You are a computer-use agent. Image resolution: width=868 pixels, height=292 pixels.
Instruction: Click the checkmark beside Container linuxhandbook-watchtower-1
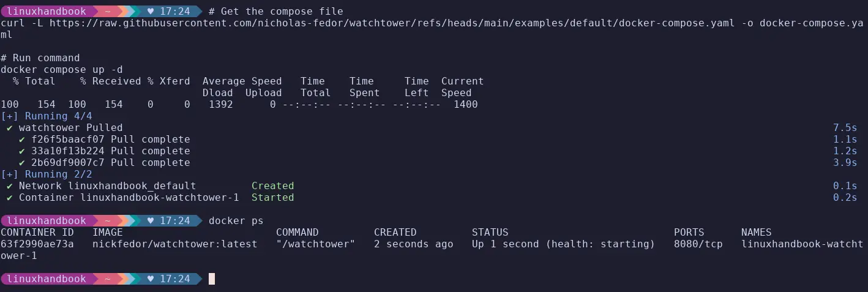coord(10,198)
